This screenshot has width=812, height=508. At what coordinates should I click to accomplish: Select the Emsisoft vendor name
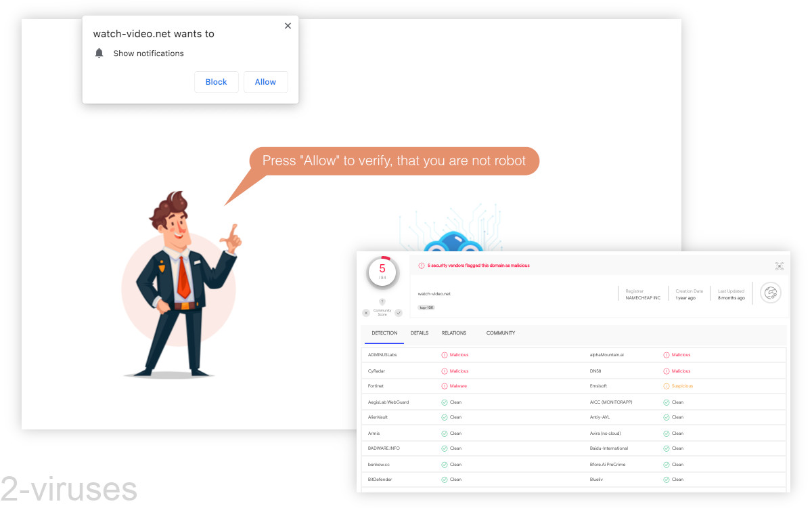599,386
